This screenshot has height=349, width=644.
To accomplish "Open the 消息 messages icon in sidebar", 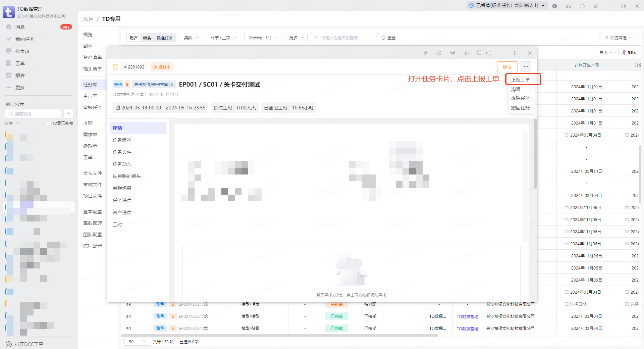I will click(x=9, y=27).
